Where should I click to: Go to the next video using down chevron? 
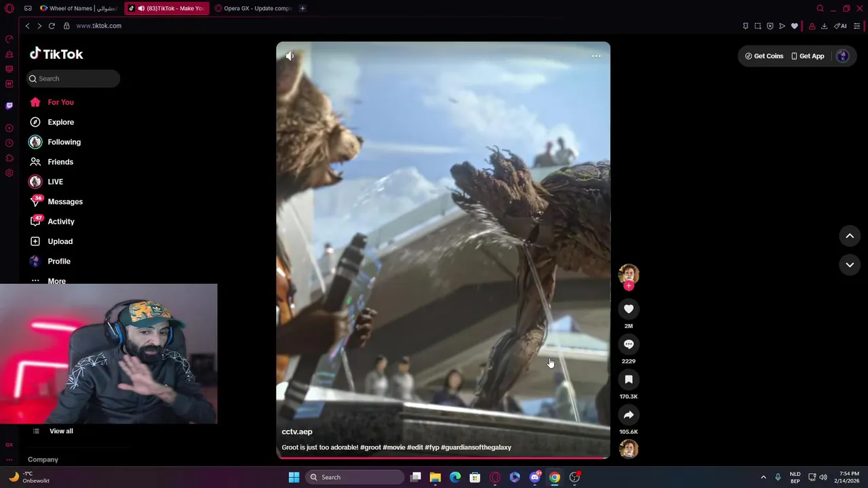click(x=850, y=265)
